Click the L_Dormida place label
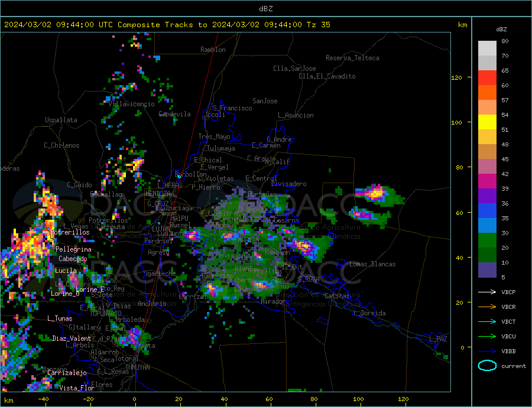This screenshot has width=532, height=407. point(369,313)
